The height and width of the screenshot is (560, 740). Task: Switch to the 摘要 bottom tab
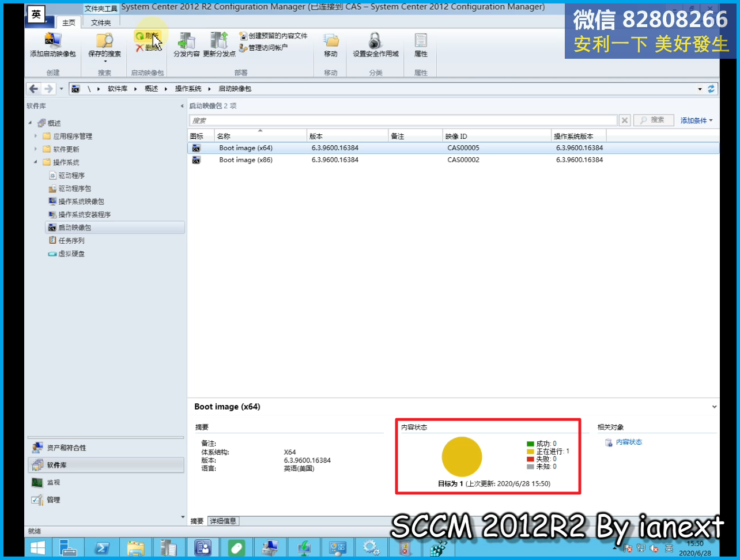click(197, 521)
